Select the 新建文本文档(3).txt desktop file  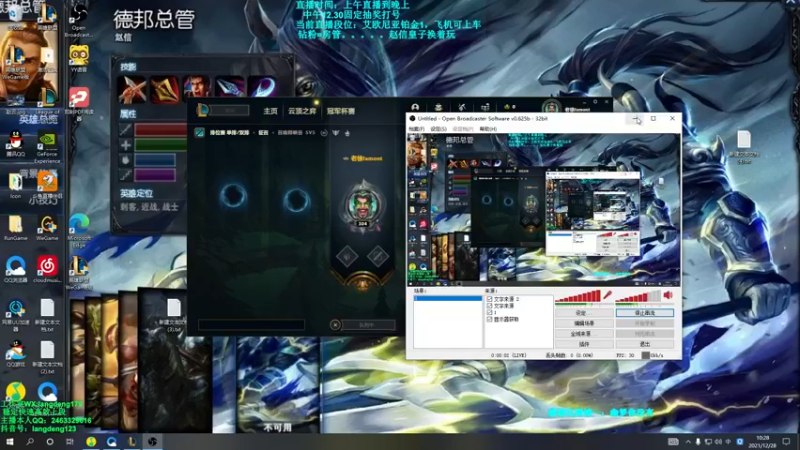(174, 315)
